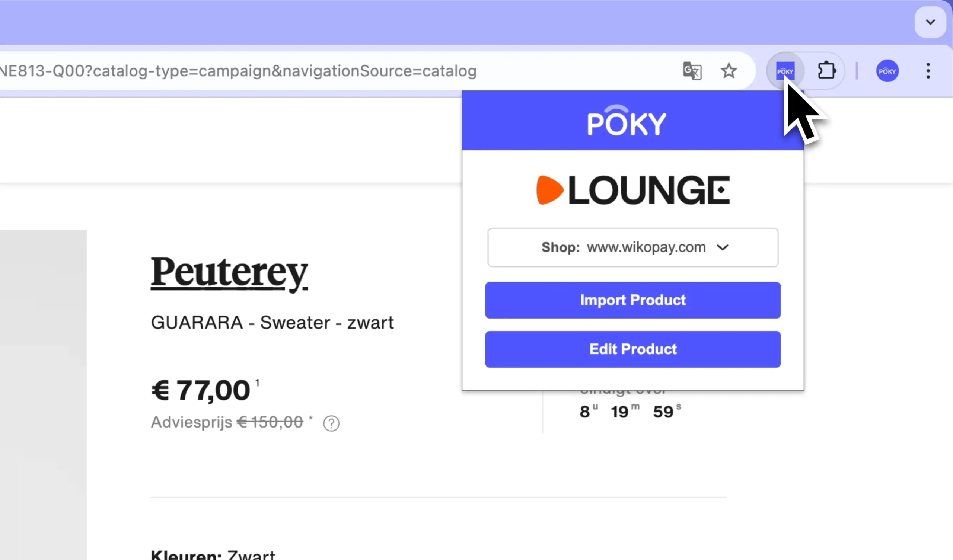Click the POKY profile avatar icon

887,71
